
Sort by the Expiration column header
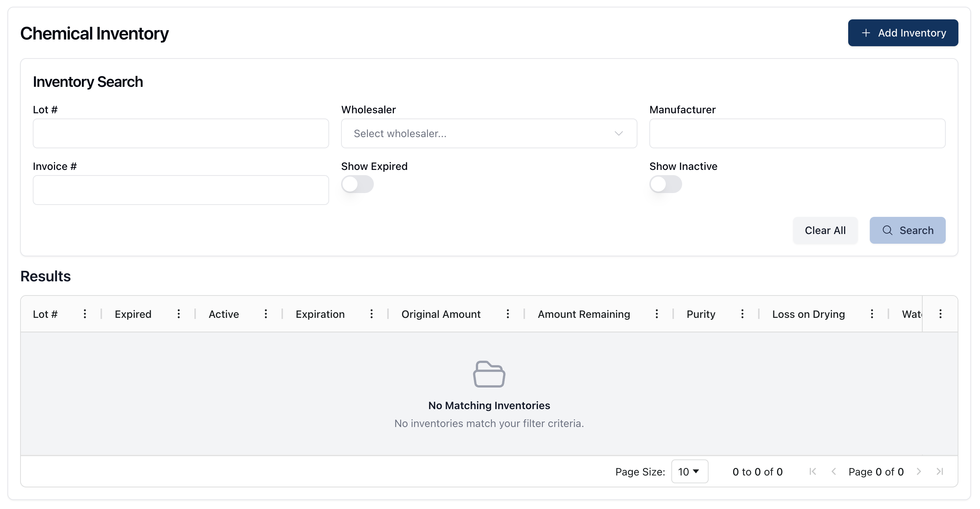click(x=320, y=314)
